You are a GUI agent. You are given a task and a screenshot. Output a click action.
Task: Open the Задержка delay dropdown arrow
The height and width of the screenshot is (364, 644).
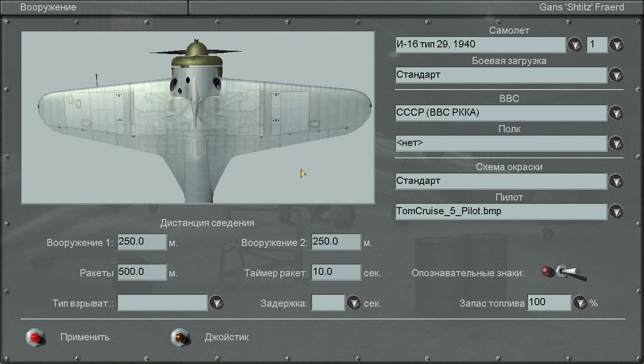(x=354, y=302)
